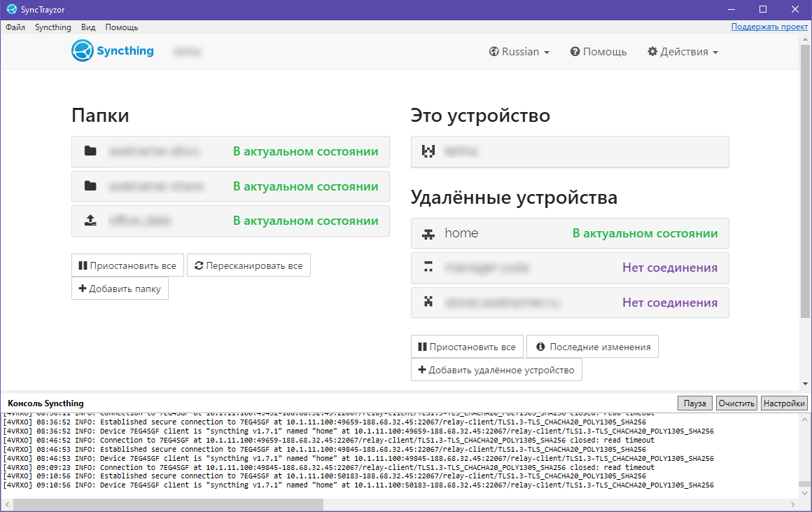Click the Удалённые устройства heading
The image size is (812, 512).
click(514, 198)
